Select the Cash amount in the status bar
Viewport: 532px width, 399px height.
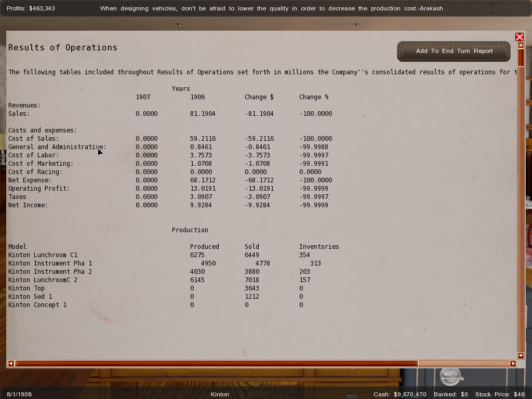point(400,394)
